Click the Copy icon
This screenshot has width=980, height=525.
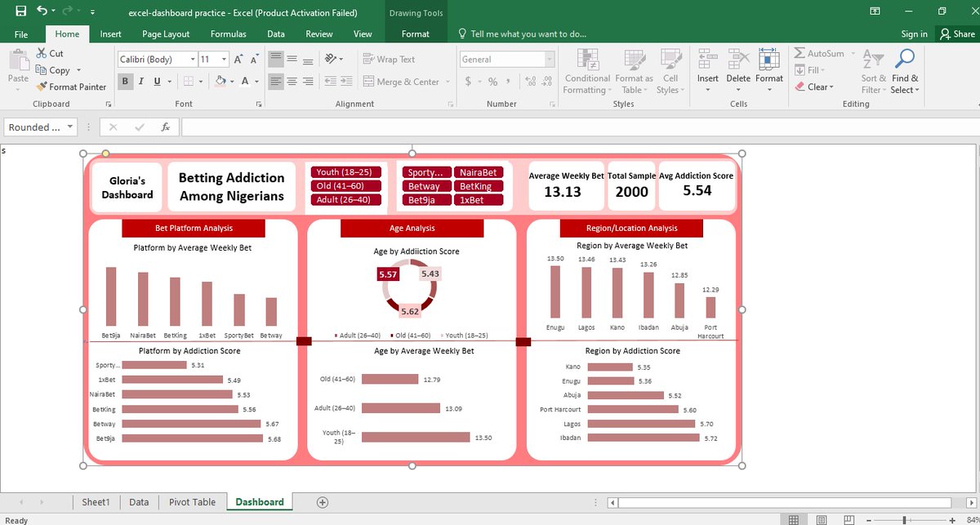(42, 70)
